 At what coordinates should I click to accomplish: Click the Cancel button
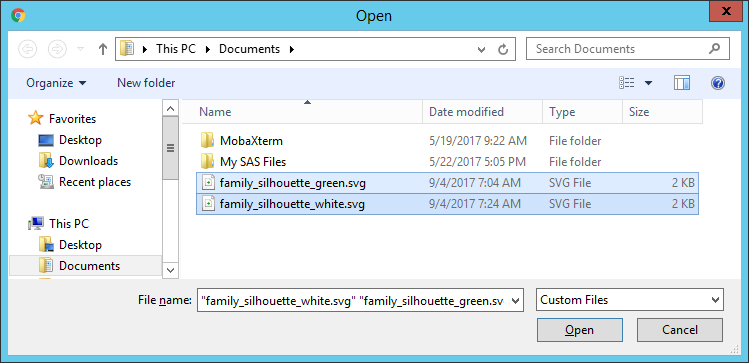click(x=680, y=330)
